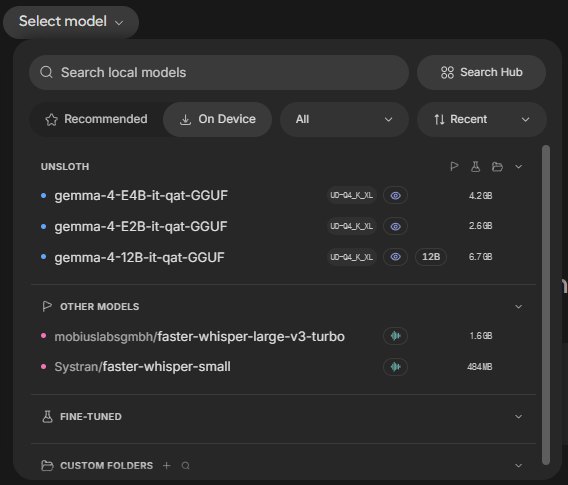The height and width of the screenshot is (485, 568).
Task: Click UD-Q4_K_XL badge for gemma-4-E2B
Action: pyautogui.click(x=351, y=226)
